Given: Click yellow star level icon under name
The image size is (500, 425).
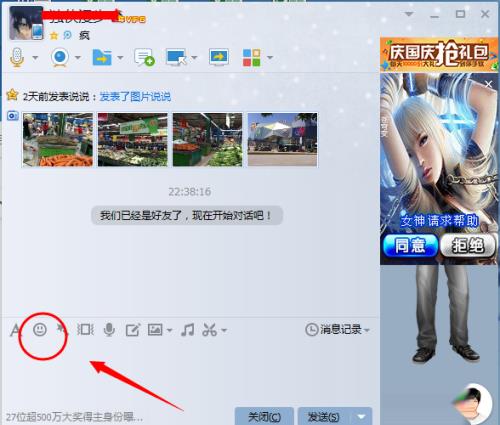Looking at the screenshot, I should [54, 35].
